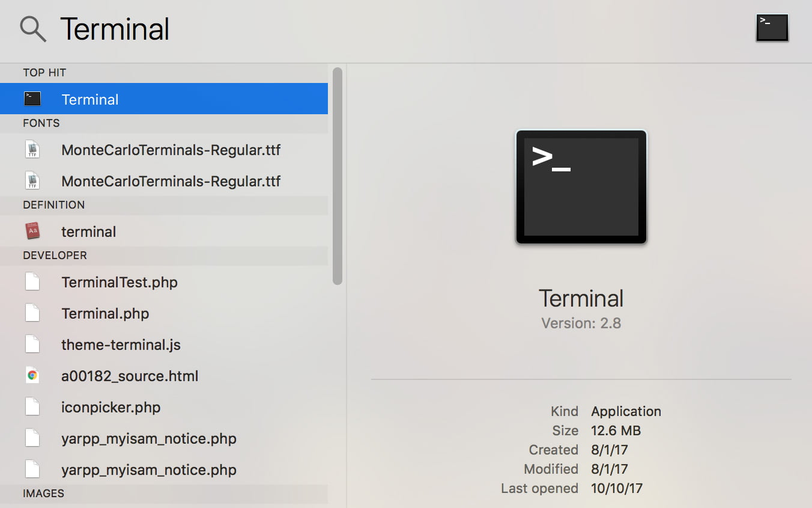
Task: Click the Terminal app name in preview pane
Action: coord(581,299)
